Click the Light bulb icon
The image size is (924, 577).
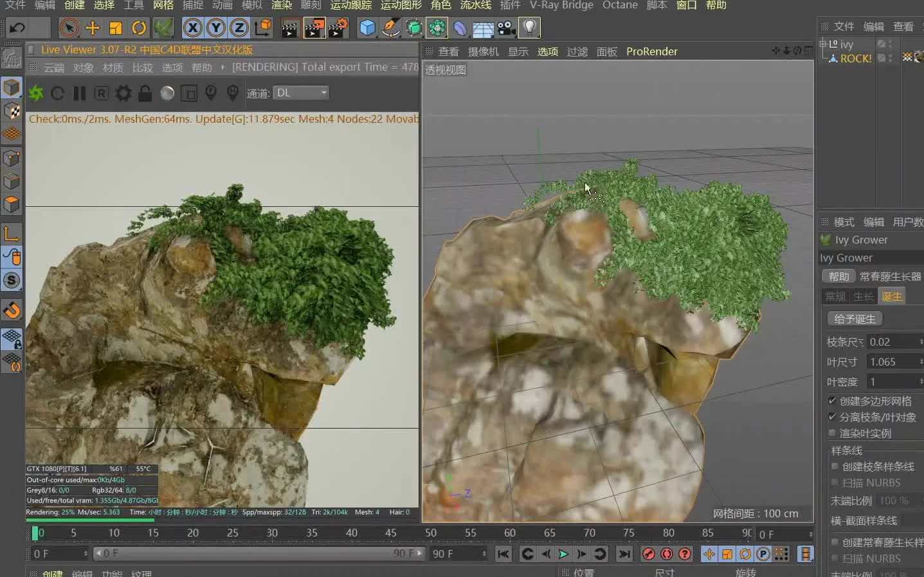(x=529, y=28)
